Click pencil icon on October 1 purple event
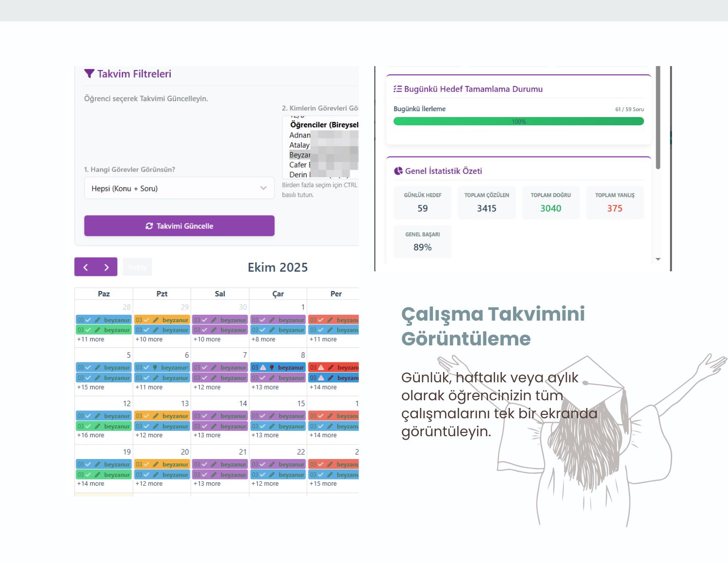 pyautogui.click(x=272, y=320)
